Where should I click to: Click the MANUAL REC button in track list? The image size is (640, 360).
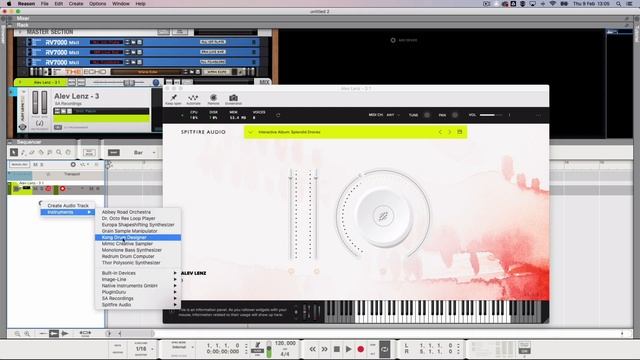(19, 164)
